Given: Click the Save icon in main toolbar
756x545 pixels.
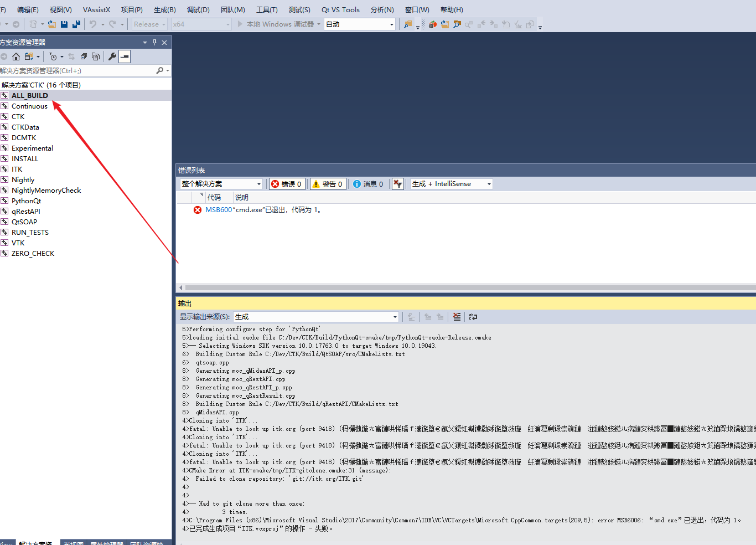Looking at the screenshot, I should pyautogui.click(x=64, y=24).
